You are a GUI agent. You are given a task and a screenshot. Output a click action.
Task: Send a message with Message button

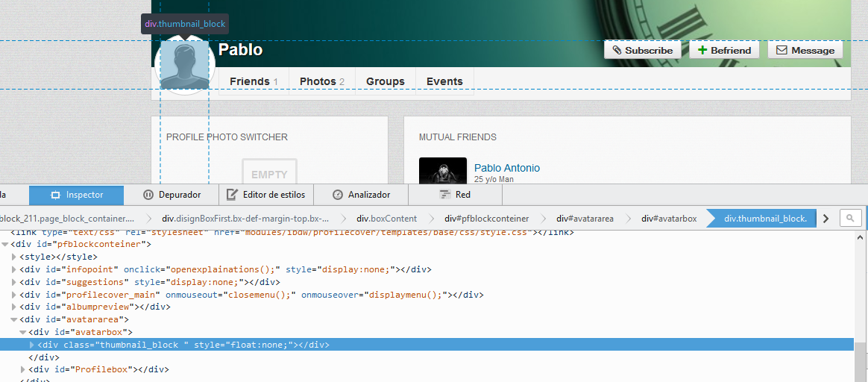(805, 50)
